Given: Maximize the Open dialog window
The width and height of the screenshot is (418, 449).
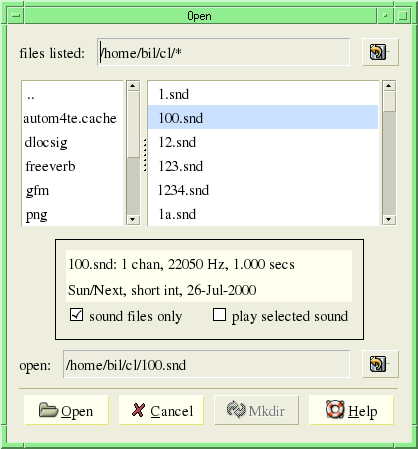Looking at the screenshot, I should coord(403,16).
